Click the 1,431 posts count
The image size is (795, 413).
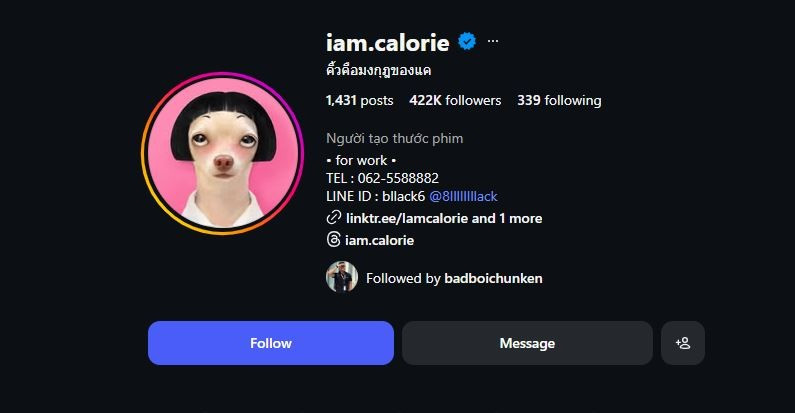coord(359,100)
